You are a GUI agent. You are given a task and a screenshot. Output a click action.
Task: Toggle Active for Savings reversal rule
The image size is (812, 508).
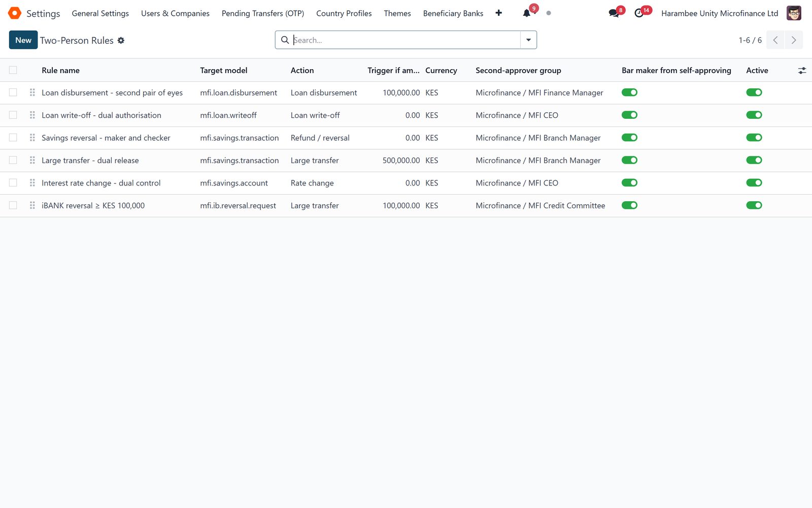click(x=754, y=138)
